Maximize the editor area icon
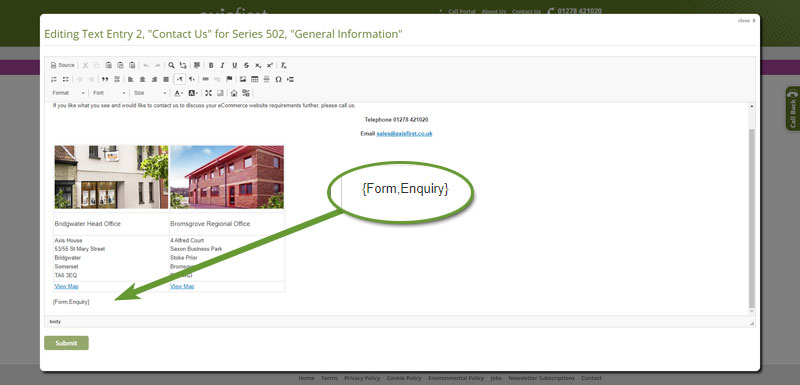 (x=208, y=93)
